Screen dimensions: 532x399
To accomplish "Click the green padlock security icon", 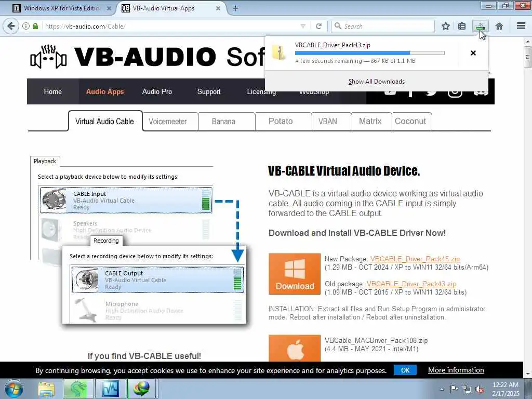I will [x=35, y=26].
